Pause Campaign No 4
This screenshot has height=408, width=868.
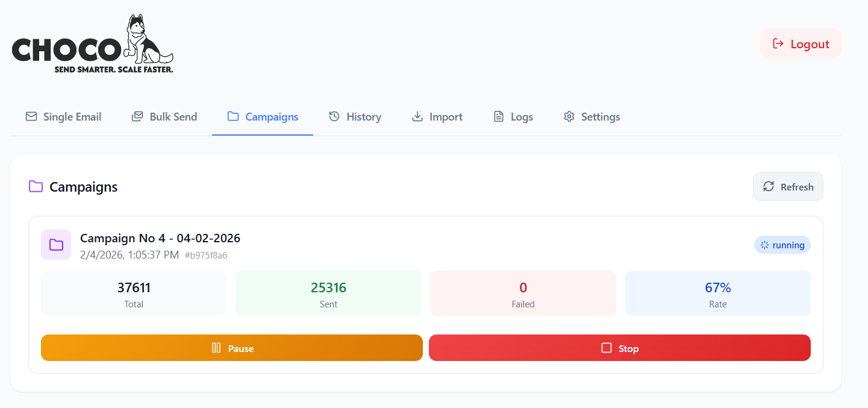click(x=231, y=348)
